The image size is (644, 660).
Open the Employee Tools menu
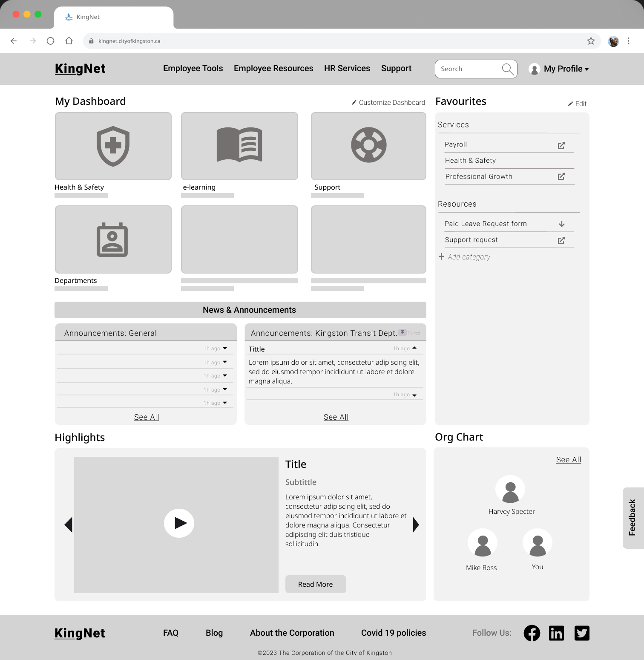(x=193, y=68)
